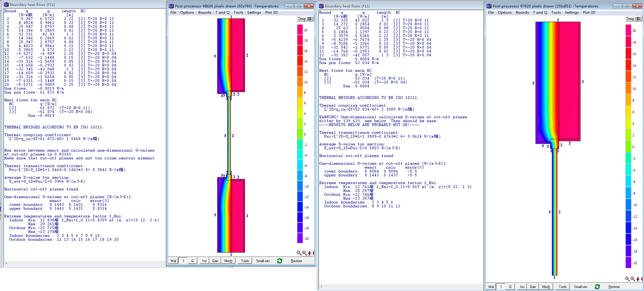Click red up arrow in left post-processor
Viewport: 644px width, 291px height.
point(310,253)
